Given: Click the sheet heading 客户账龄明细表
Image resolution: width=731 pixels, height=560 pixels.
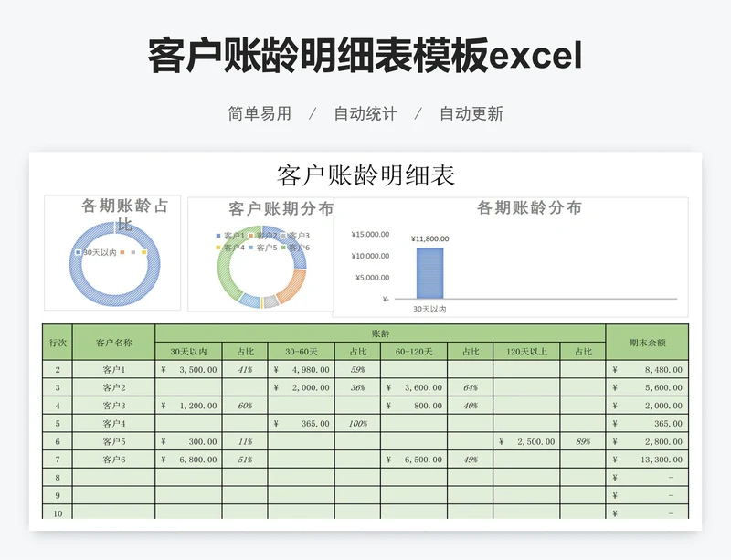Looking at the screenshot, I should tap(365, 175).
